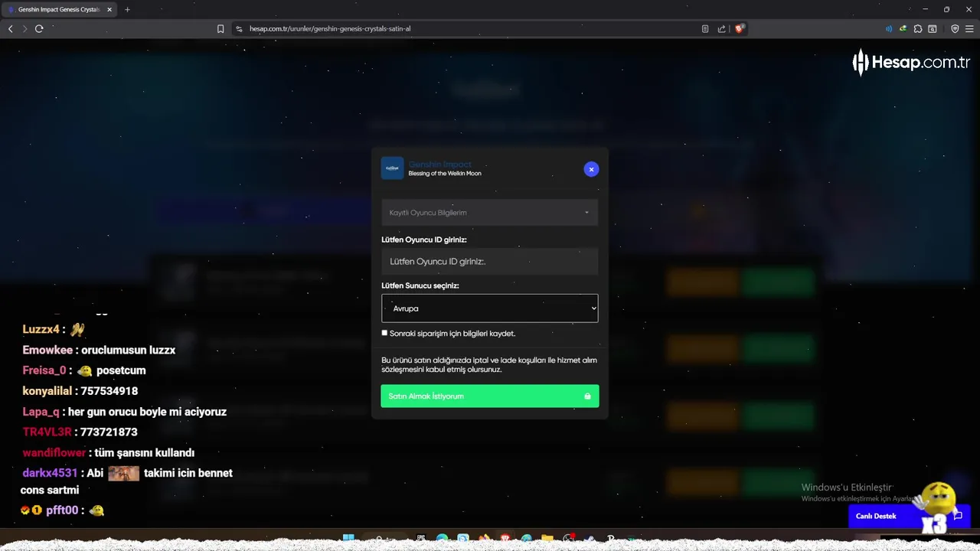Image resolution: width=980 pixels, height=551 pixels.
Task: Click 'Blessing of the Welkin Moon' subtitle
Action: coord(445,174)
